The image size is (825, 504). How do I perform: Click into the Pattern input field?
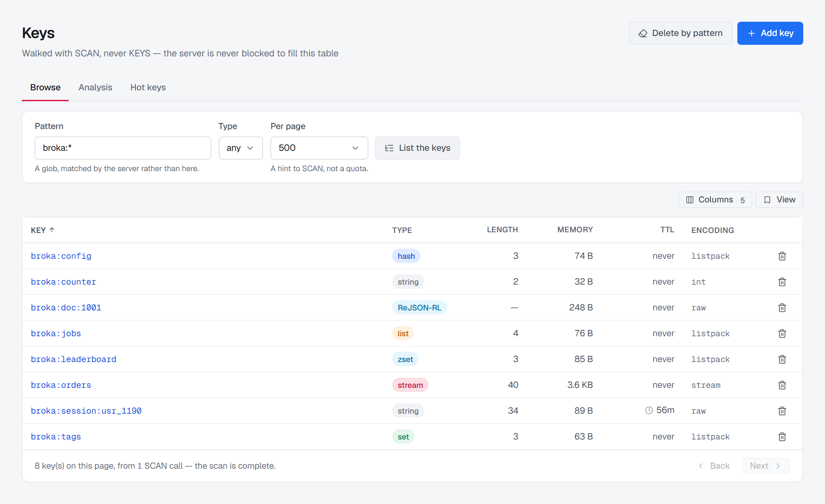tap(123, 148)
